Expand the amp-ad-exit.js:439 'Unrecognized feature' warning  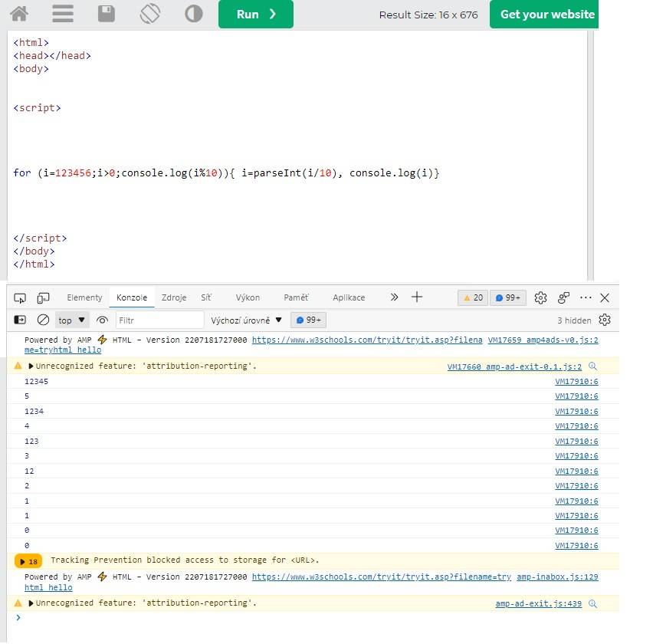click(x=31, y=603)
